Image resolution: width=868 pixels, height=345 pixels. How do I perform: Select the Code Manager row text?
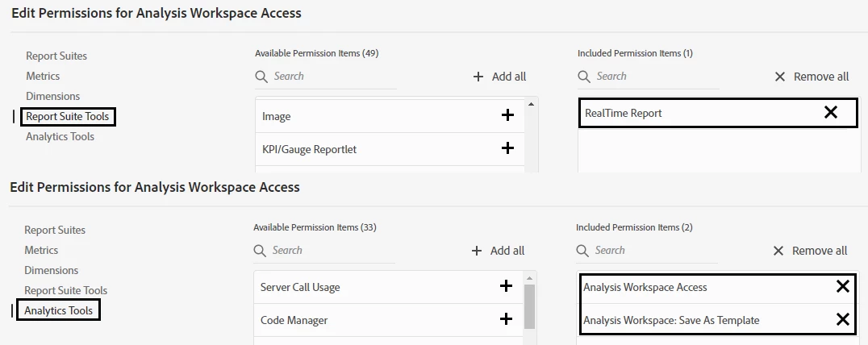pyautogui.click(x=294, y=320)
